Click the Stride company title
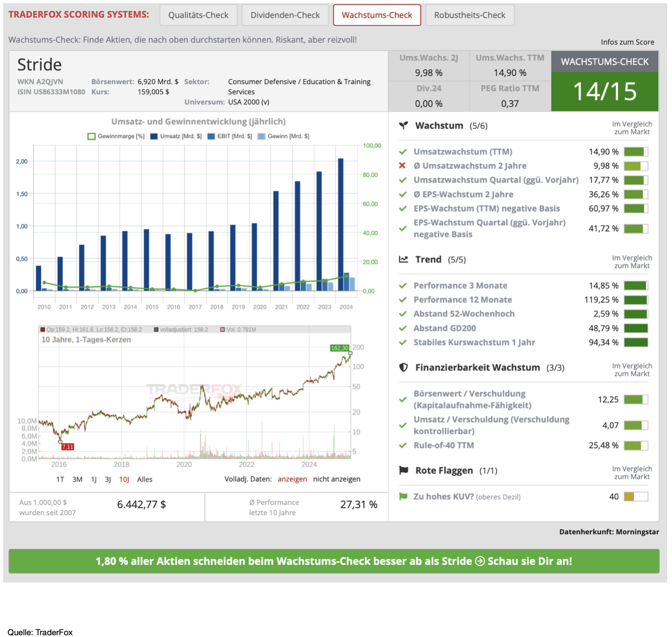This screenshot has width=672, height=637. pyautogui.click(x=39, y=65)
